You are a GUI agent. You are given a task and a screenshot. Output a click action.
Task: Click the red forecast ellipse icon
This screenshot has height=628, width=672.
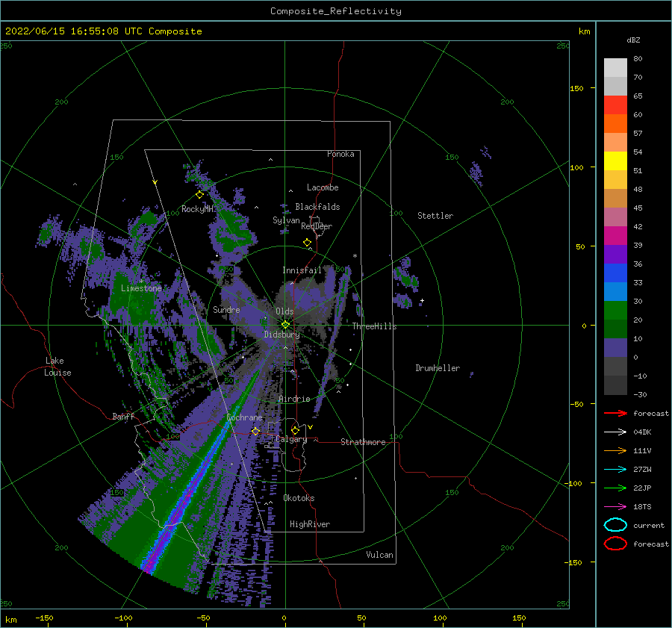click(615, 544)
